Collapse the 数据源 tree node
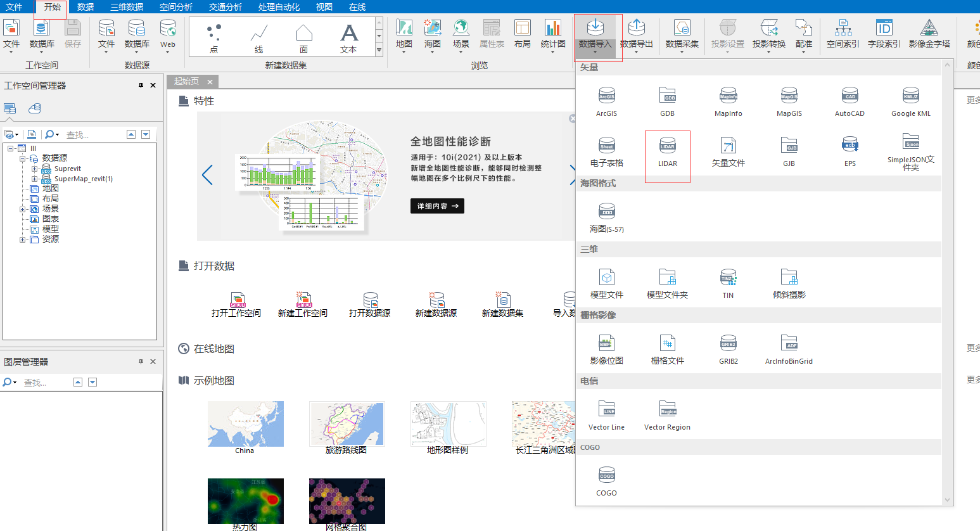The height and width of the screenshot is (531, 980). 22,158
